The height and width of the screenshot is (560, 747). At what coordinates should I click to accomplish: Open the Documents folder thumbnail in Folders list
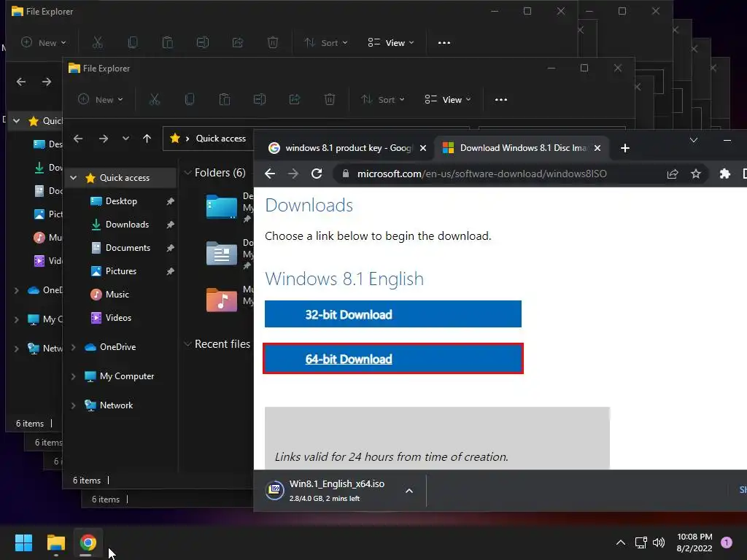pyautogui.click(x=222, y=253)
